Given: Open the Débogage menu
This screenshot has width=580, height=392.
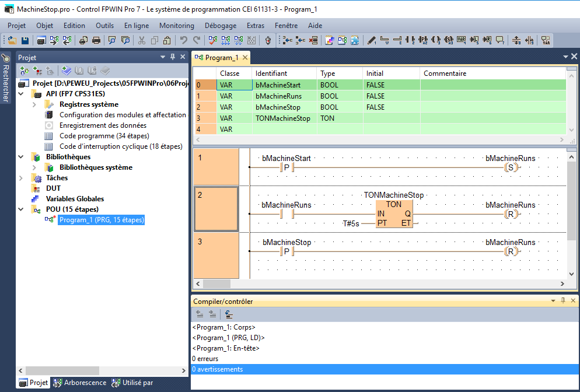Looking at the screenshot, I should (220, 26).
